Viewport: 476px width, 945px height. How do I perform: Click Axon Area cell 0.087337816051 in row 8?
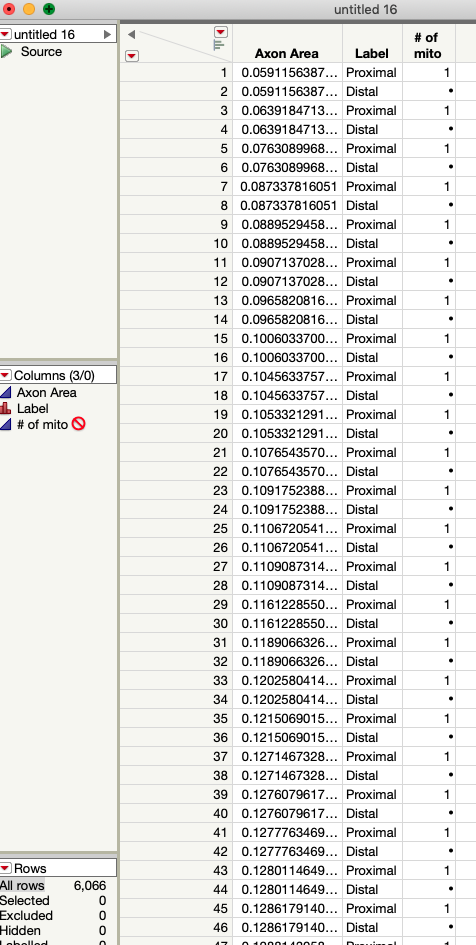pos(288,206)
